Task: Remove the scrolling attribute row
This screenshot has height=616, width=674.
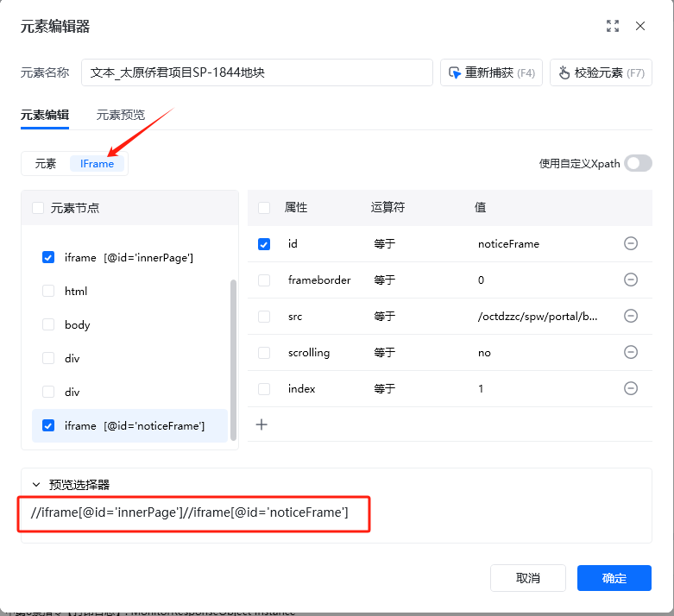Action: coord(631,352)
